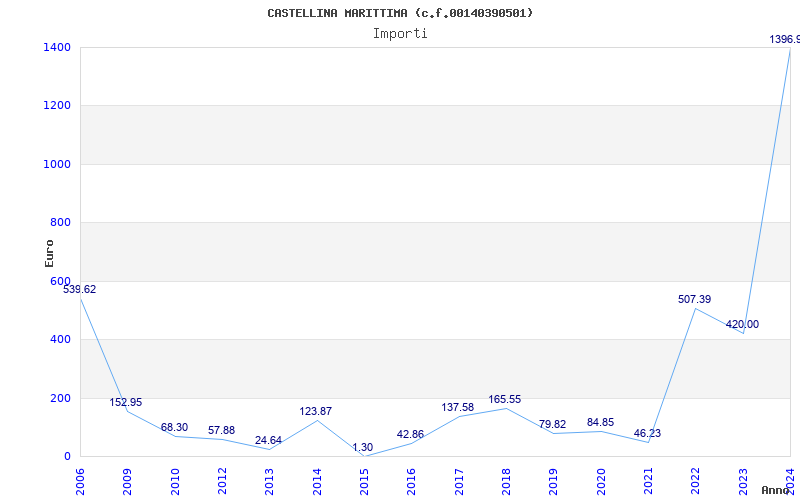
Task: Click x-axis year 2009
Action: tap(128, 482)
